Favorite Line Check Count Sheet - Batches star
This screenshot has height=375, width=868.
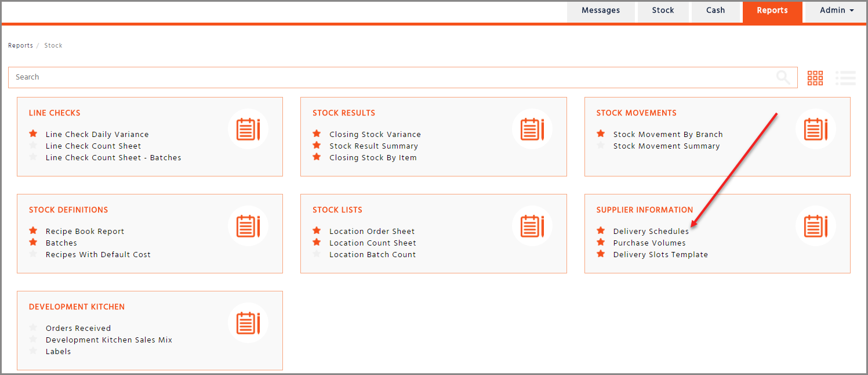[x=33, y=157]
